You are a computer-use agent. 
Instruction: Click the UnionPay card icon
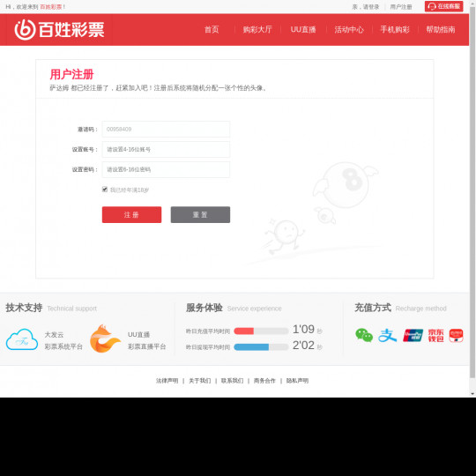[x=413, y=336]
